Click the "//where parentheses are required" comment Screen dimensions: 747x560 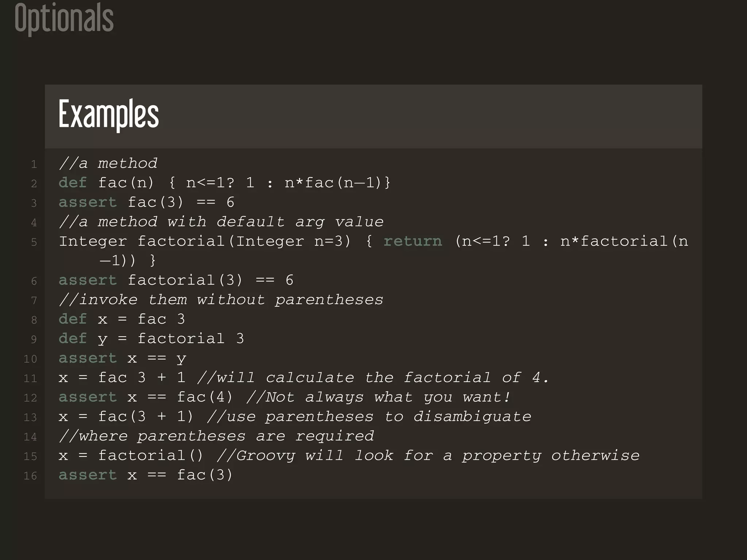click(216, 436)
